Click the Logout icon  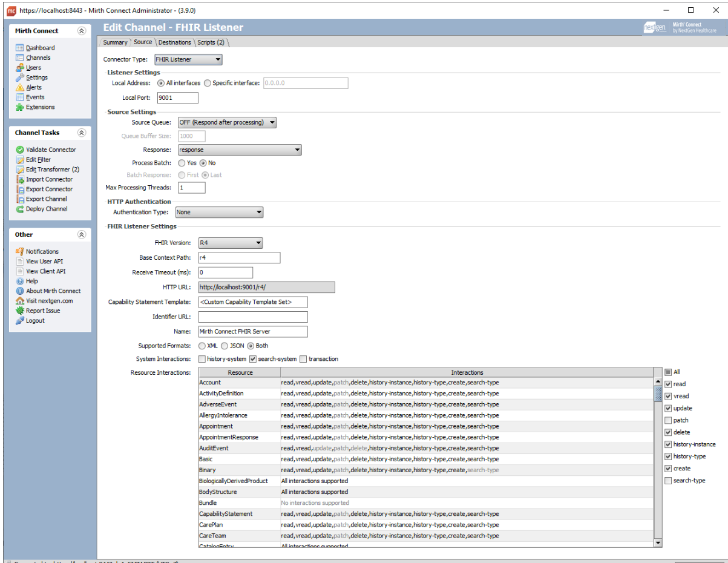coord(20,320)
